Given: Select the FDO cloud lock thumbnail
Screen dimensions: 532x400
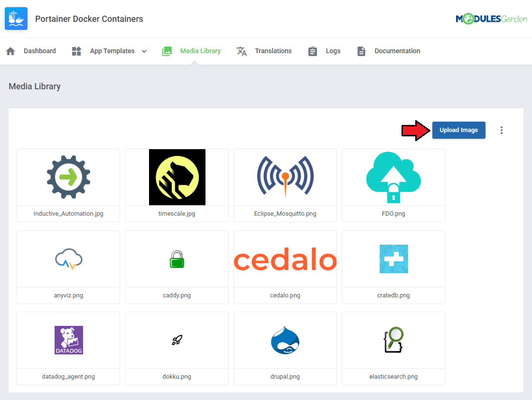Looking at the screenshot, I should point(393,177).
